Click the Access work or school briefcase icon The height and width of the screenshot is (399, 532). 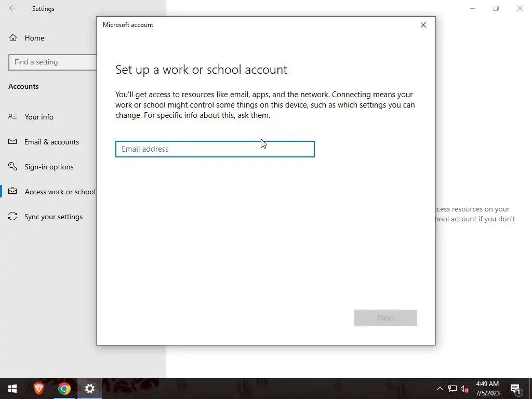(x=12, y=191)
